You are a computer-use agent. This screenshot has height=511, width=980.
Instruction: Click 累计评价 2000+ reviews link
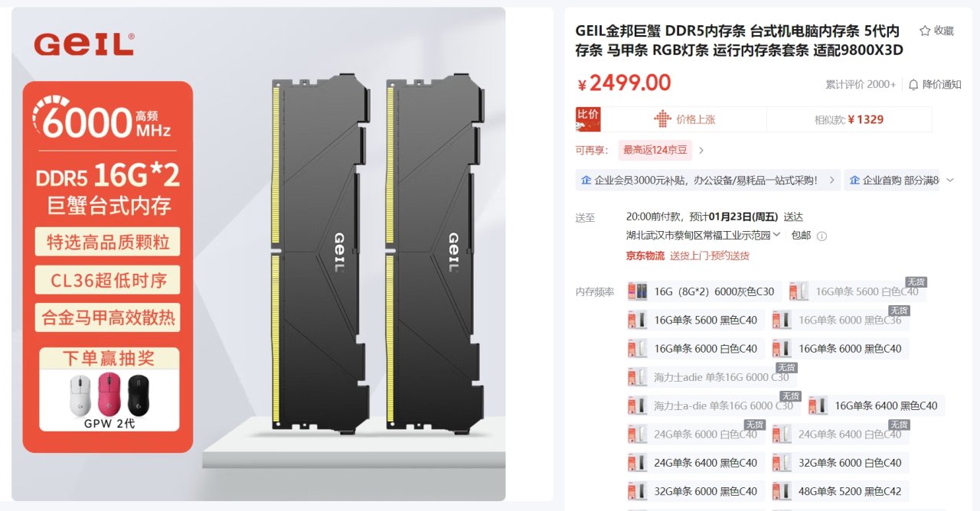pos(861,84)
